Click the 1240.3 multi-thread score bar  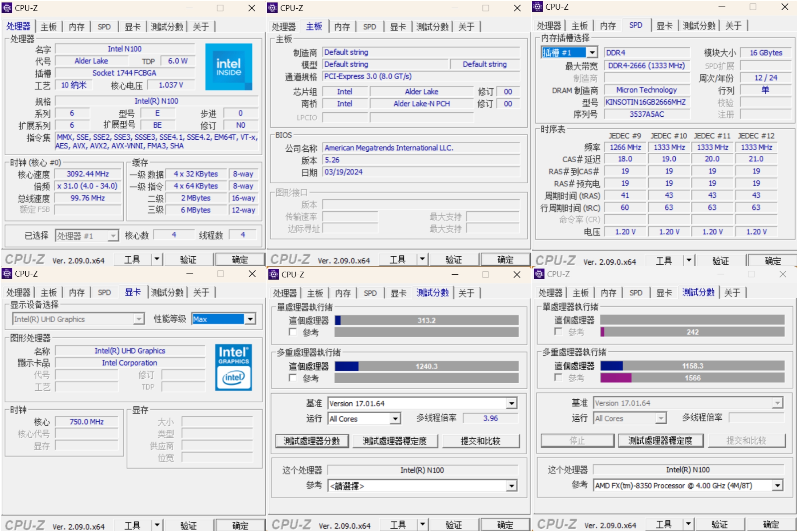point(427,366)
